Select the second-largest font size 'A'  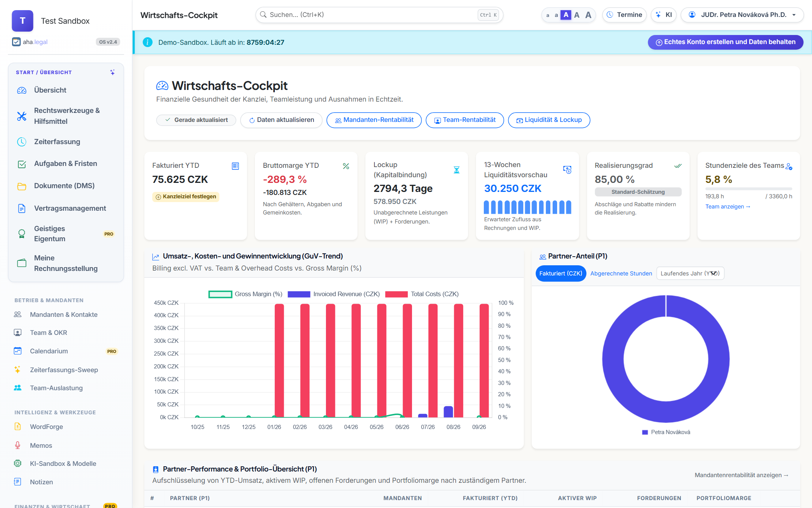(x=577, y=15)
